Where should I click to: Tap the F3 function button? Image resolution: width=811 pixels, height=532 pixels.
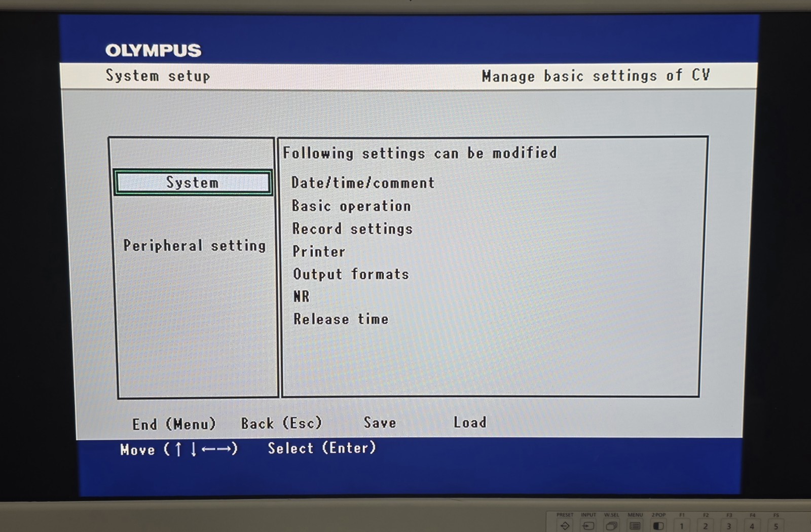pos(729,526)
